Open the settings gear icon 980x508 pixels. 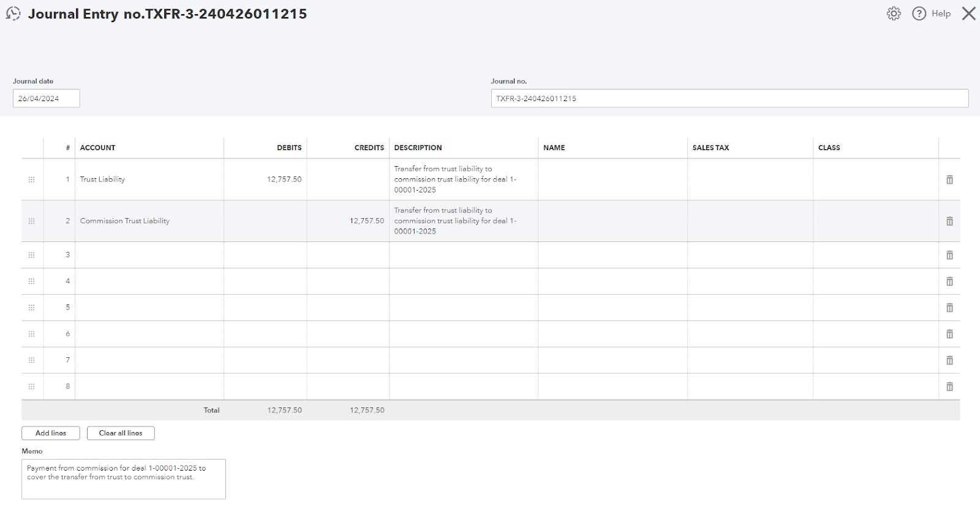[894, 13]
